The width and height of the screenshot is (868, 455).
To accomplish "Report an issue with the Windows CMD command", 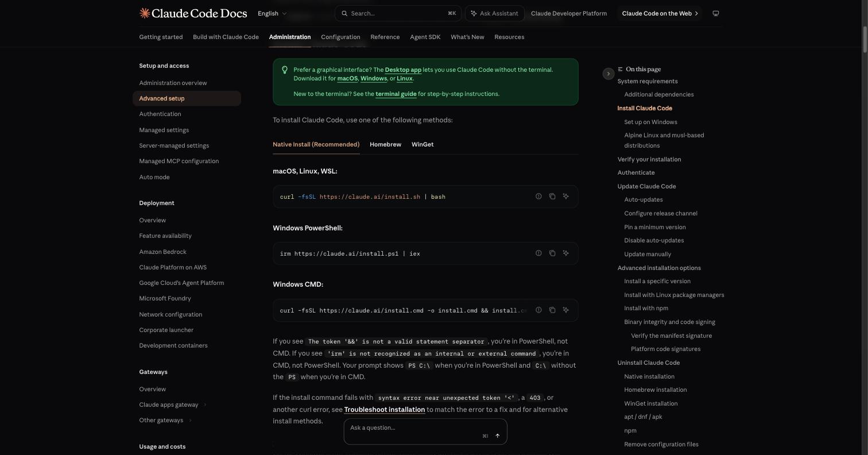I will coord(538,310).
